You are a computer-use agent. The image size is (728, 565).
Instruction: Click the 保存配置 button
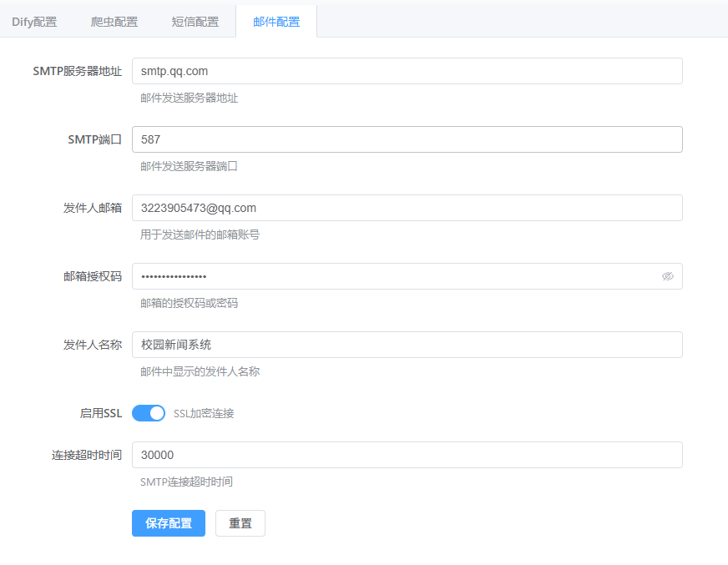(169, 523)
